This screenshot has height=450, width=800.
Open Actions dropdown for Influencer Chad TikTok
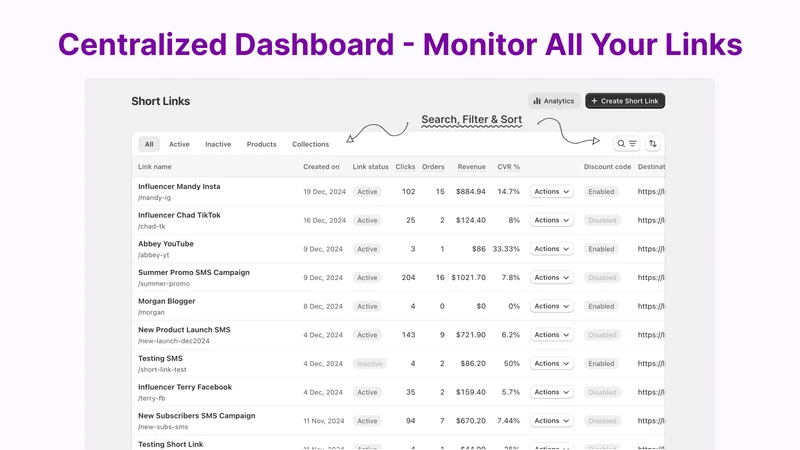pyautogui.click(x=552, y=220)
